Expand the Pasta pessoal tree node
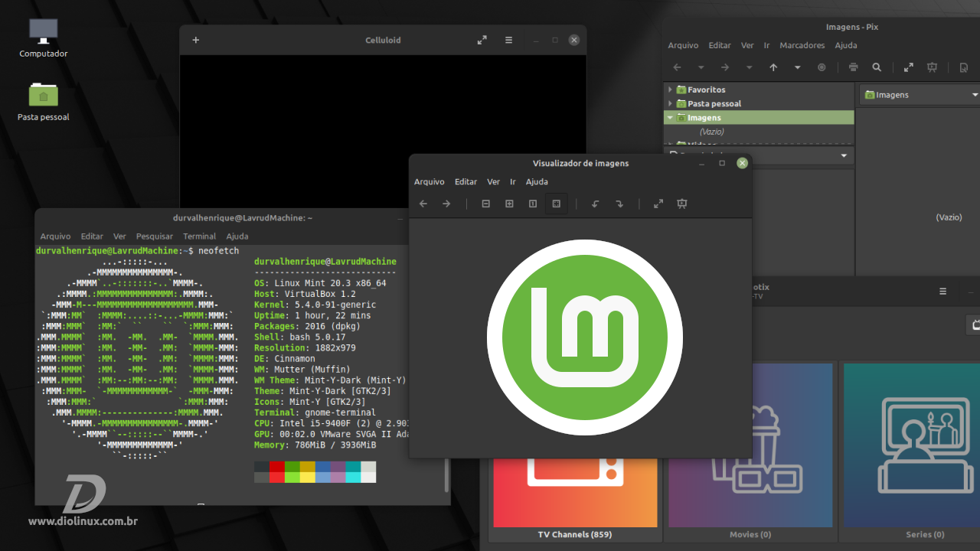This screenshot has height=551, width=980. pos(670,103)
